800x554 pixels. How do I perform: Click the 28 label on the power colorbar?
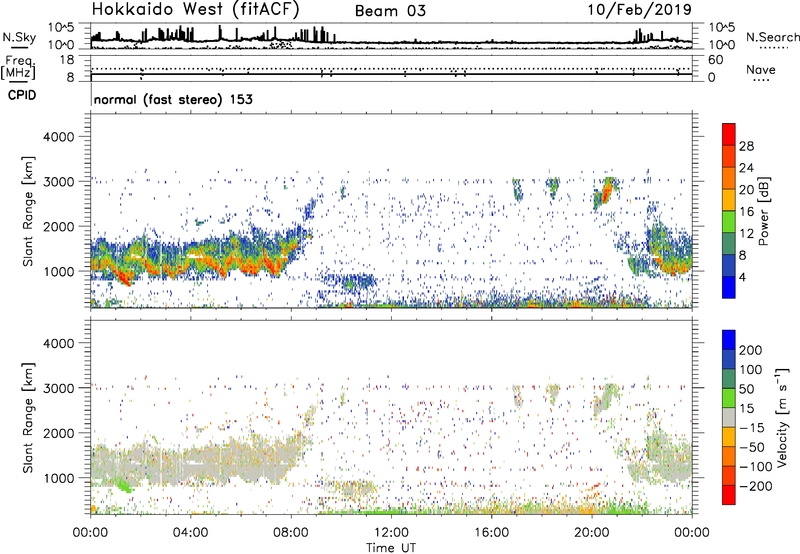(x=746, y=146)
